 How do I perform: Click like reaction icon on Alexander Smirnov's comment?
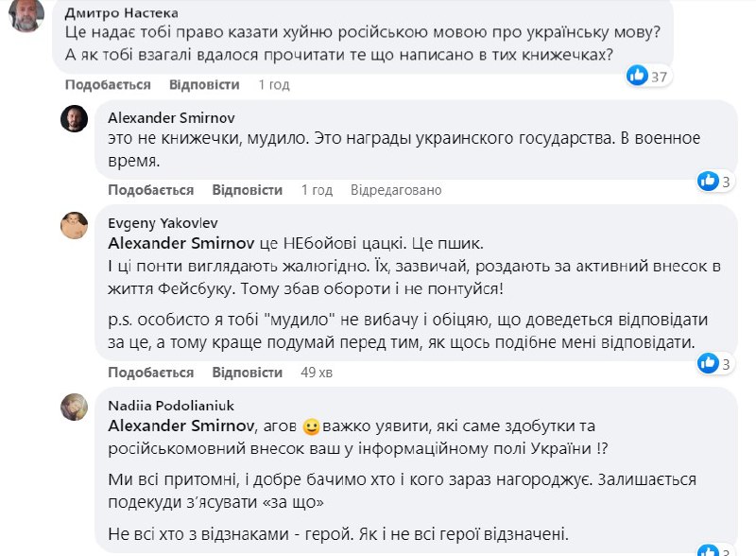708,181
